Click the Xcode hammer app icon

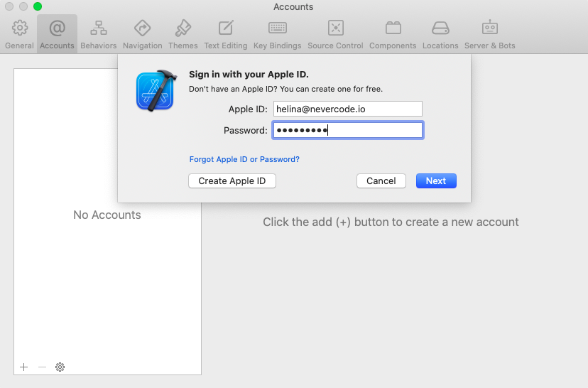(x=156, y=90)
